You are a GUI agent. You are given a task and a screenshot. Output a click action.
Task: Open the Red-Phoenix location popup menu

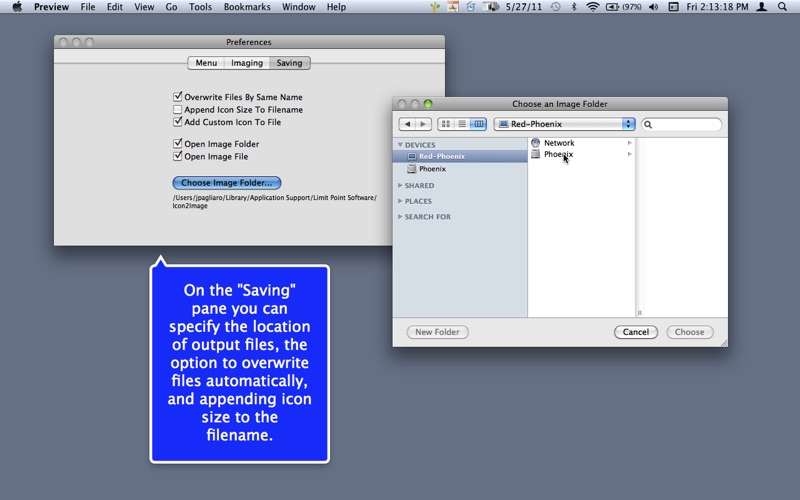point(564,124)
